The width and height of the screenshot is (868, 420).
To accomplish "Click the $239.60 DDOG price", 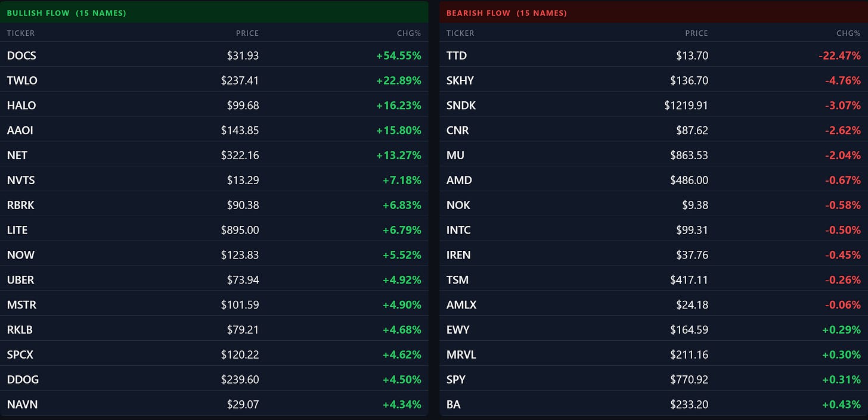I will pyautogui.click(x=240, y=379).
